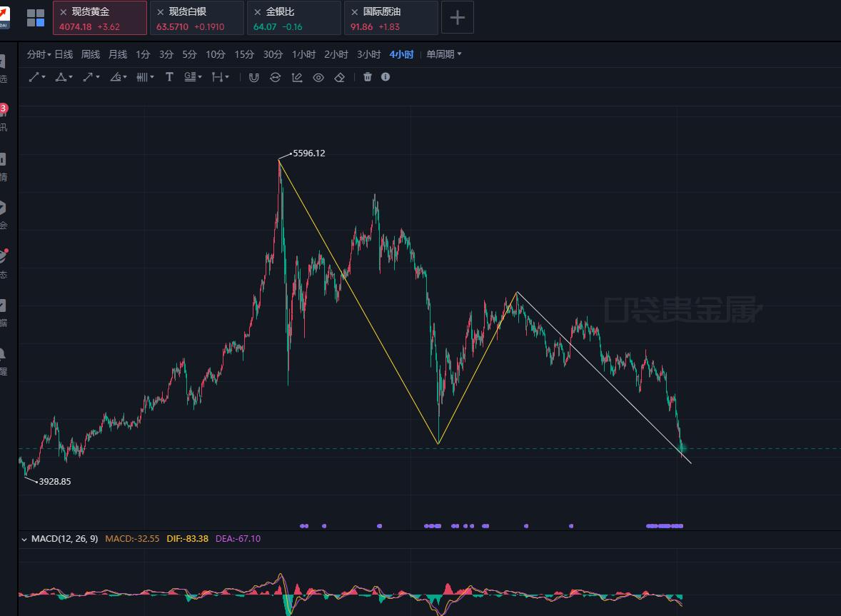
Task: Click the 5596.12 high price label
Action: 309,153
